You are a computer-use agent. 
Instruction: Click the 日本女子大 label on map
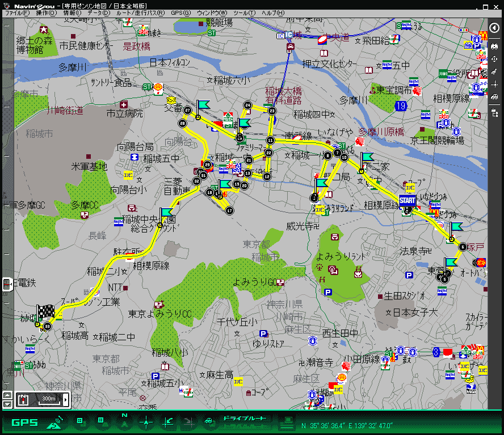pyautogui.click(x=415, y=312)
